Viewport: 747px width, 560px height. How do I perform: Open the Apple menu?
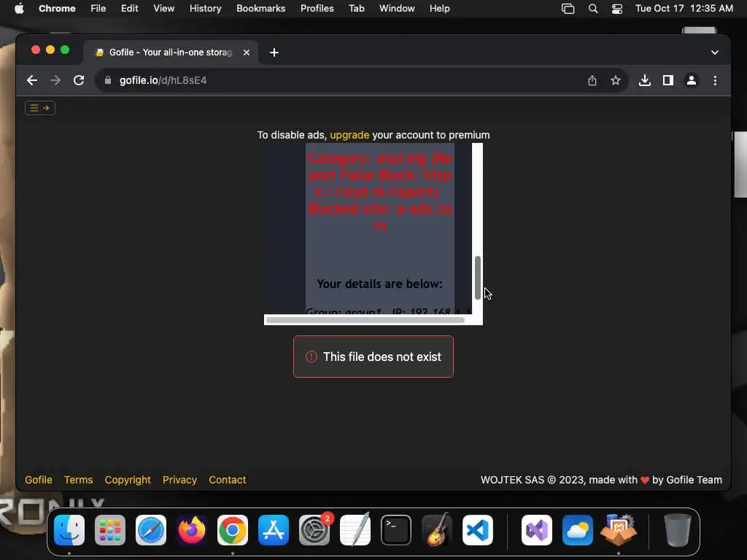tap(19, 9)
